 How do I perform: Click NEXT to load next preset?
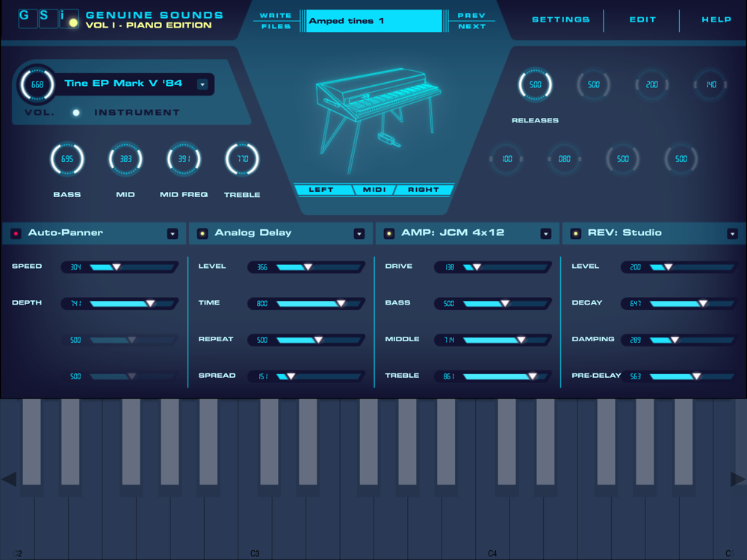(x=472, y=26)
